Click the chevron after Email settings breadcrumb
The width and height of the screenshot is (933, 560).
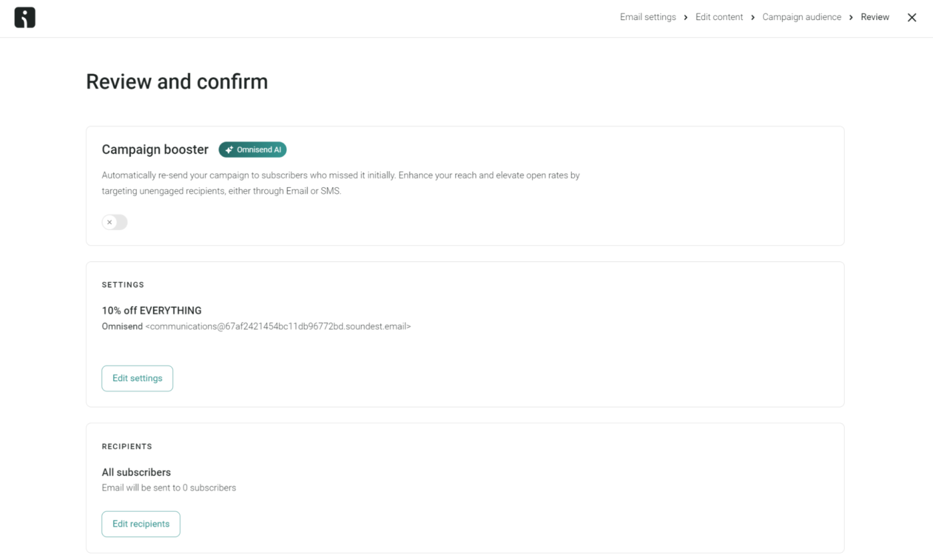click(x=686, y=17)
